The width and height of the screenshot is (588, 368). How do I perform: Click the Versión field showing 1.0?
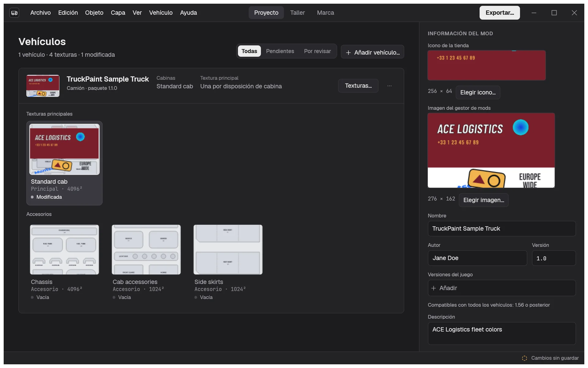click(554, 258)
